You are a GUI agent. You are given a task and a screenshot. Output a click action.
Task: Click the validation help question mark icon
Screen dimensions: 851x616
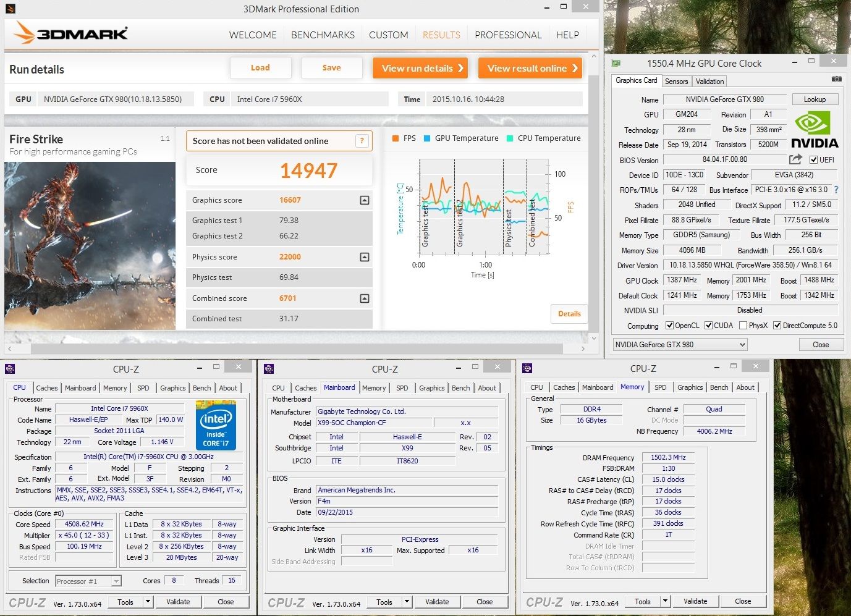point(362,141)
